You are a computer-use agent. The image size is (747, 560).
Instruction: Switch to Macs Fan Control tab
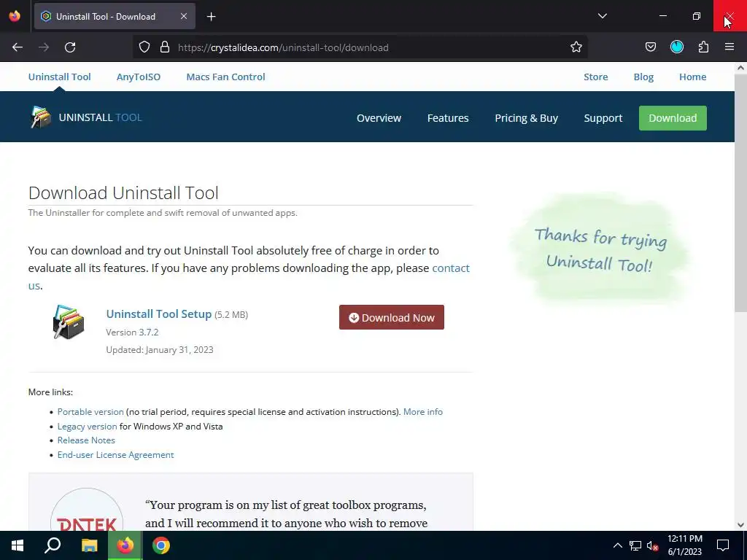(226, 77)
